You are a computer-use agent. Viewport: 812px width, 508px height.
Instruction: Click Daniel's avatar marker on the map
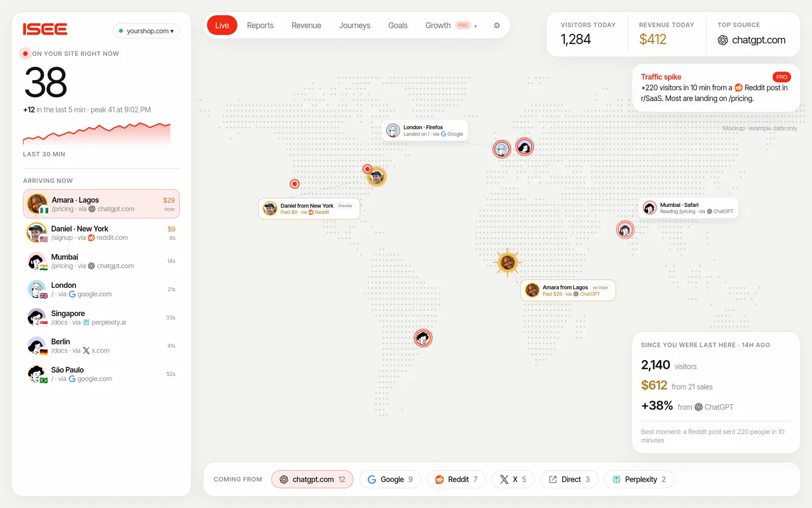[x=377, y=177]
